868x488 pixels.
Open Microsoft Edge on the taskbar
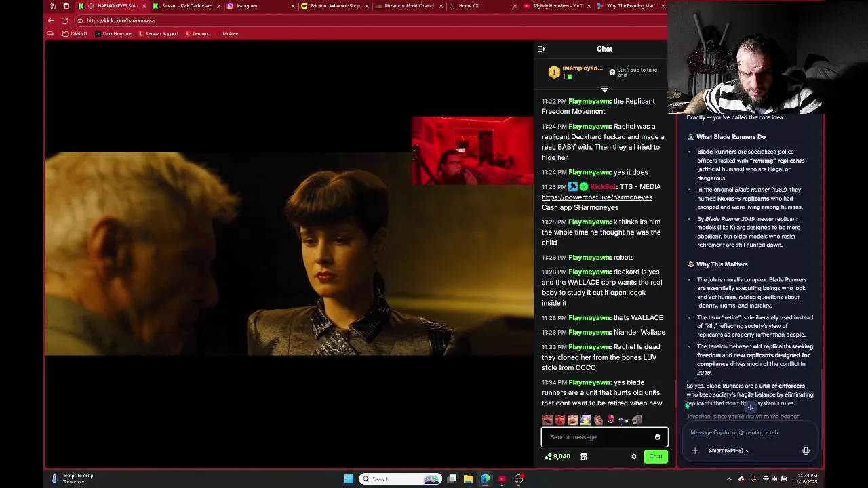tap(486, 479)
